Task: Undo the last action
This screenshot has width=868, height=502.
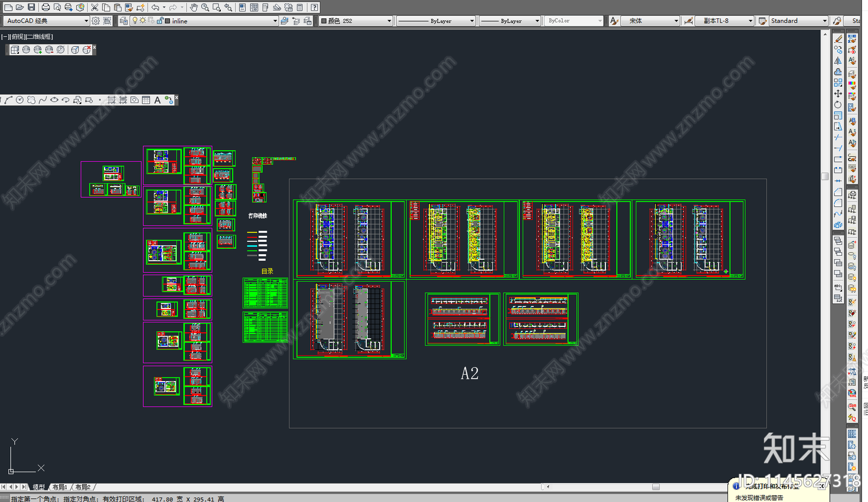Action: point(155,8)
